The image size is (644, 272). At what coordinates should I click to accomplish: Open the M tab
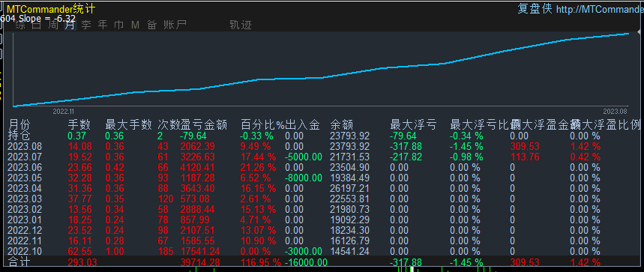(x=136, y=25)
